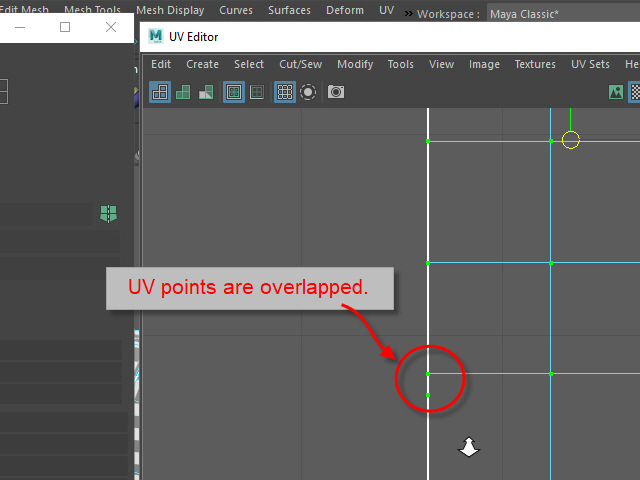Click the Maya logo in UV Editor title

click(x=155, y=37)
